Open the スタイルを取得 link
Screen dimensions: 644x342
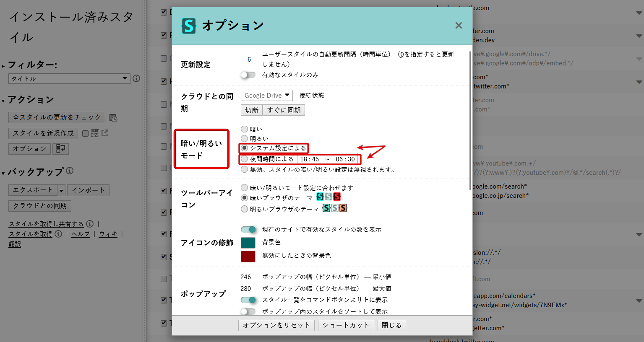point(30,234)
